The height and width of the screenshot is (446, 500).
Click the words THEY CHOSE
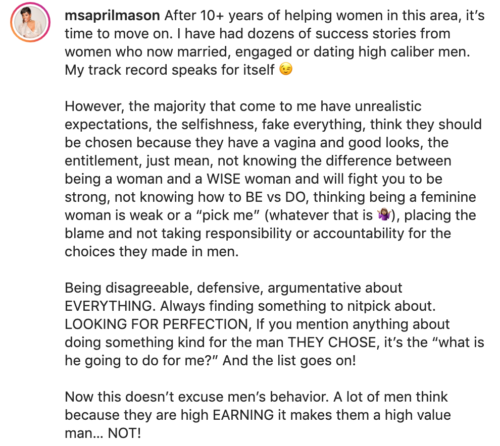pos(332,342)
